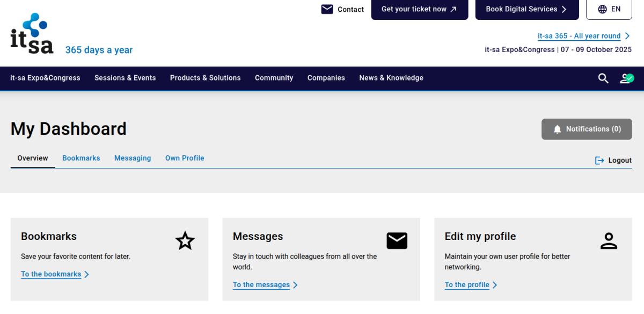Viewport: 644px width, 314px height.
Task: Follow the To the messages link
Action: (261, 284)
